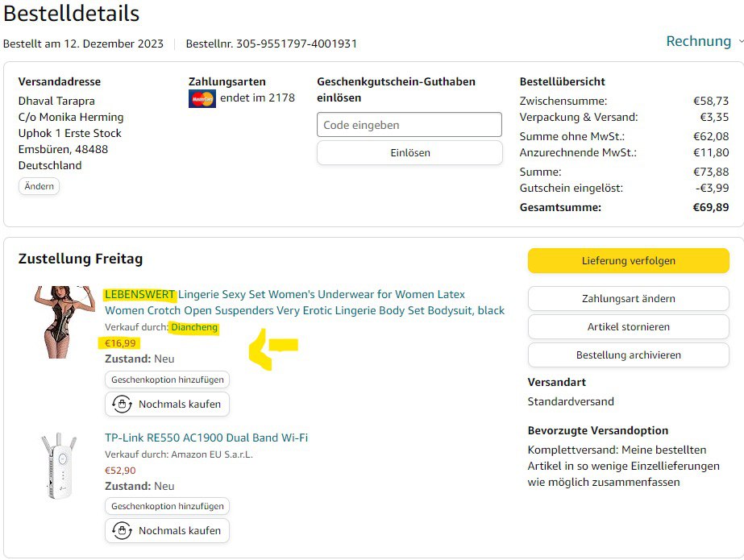Click Ändern under the shipping address
Image resolution: width=744 pixels, height=560 pixels.
coord(39,186)
